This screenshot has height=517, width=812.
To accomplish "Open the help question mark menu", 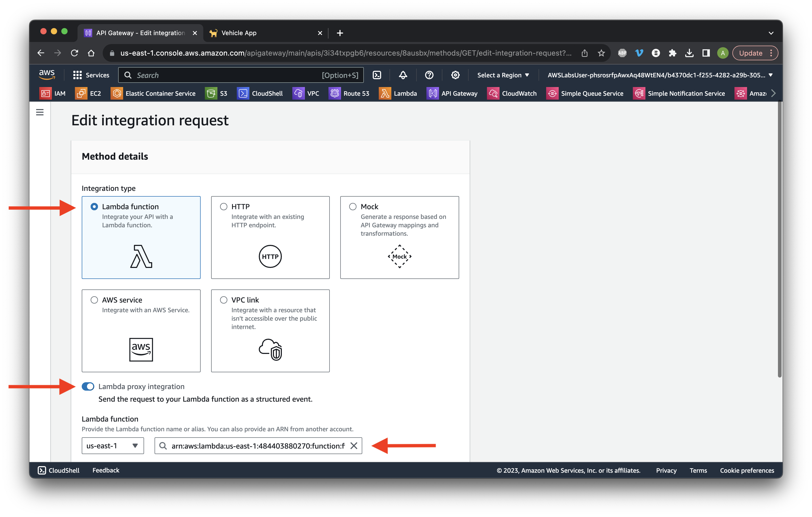I will click(x=429, y=75).
